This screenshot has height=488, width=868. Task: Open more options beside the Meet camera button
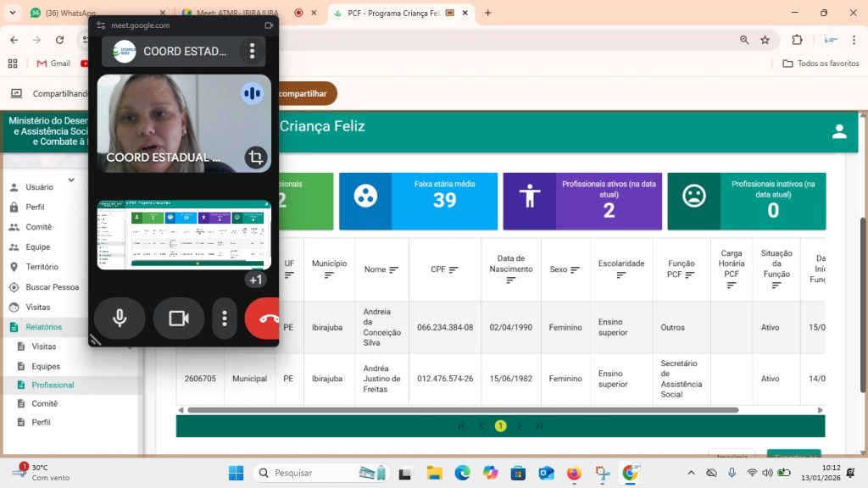pyautogui.click(x=225, y=319)
